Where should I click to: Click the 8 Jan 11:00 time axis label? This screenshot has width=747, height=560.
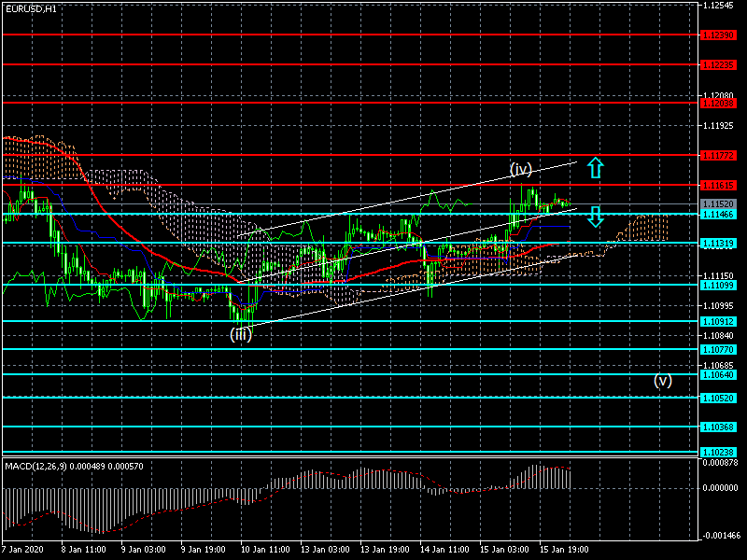83,549
